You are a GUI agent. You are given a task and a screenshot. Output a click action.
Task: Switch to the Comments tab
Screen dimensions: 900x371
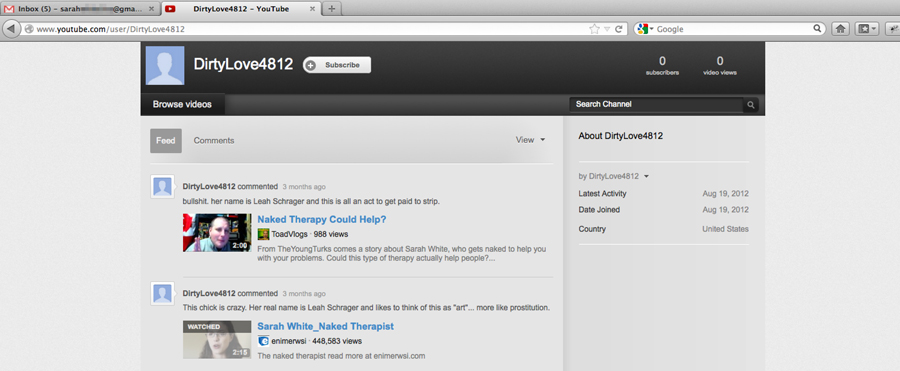pyautogui.click(x=214, y=140)
